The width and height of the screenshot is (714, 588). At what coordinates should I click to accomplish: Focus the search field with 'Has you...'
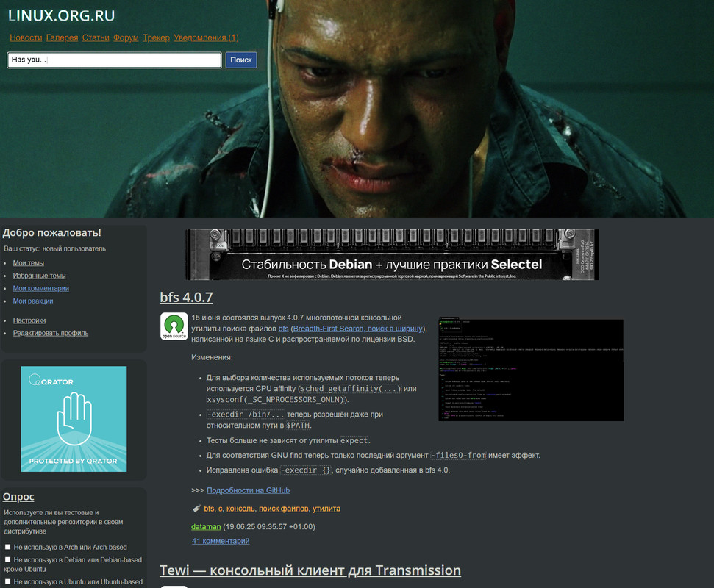click(x=114, y=60)
